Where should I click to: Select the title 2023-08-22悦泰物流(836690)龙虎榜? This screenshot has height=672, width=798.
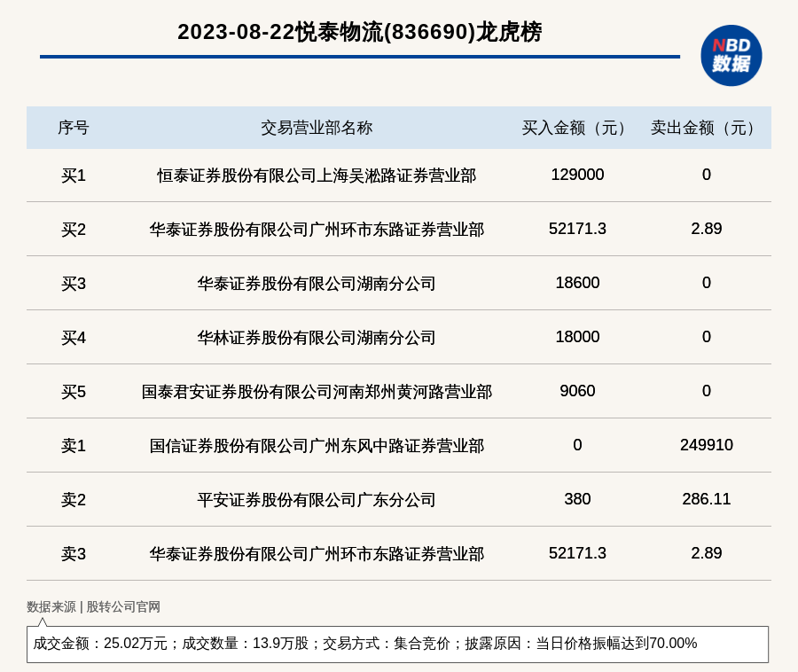pyautogui.click(x=360, y=32)
